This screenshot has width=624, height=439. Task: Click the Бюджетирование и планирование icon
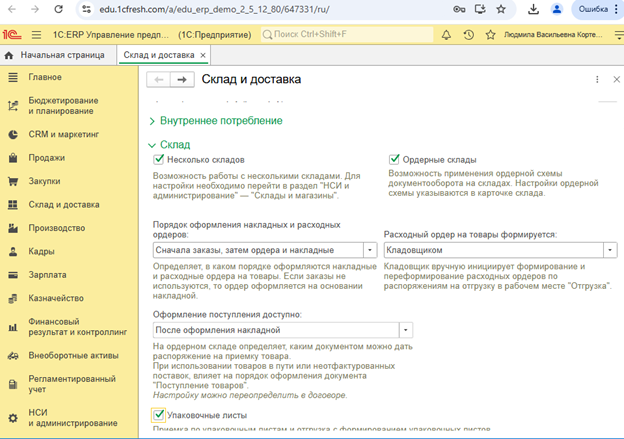(13, 105)
